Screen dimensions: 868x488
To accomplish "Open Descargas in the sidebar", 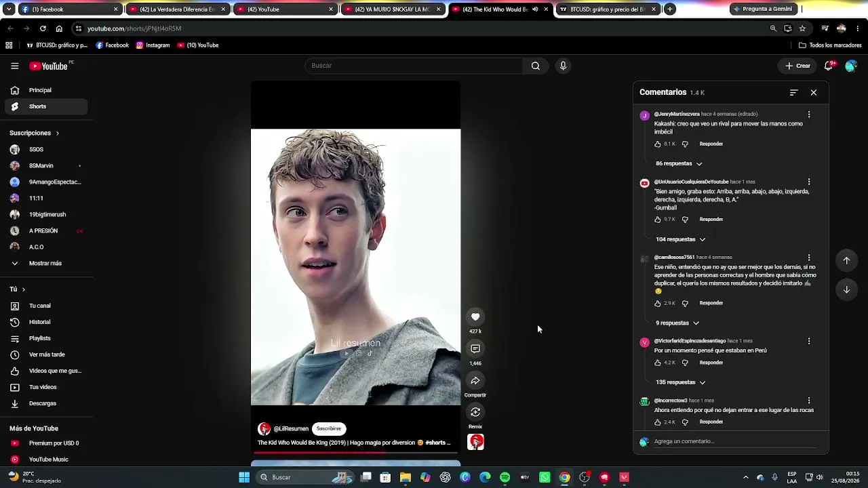I will click(46, 403).
